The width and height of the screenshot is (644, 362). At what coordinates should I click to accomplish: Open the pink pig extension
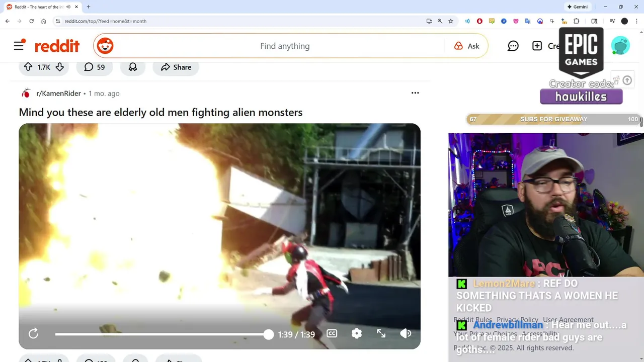click(516, 21)
